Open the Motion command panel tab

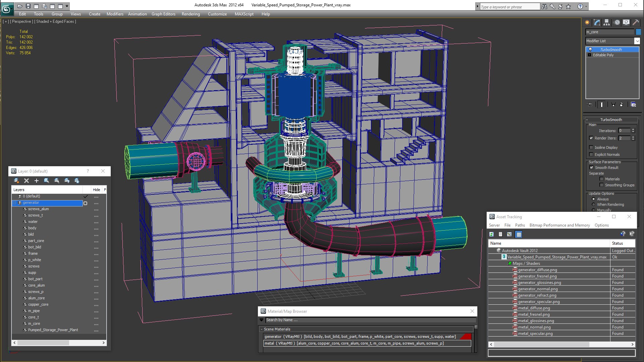616,22
